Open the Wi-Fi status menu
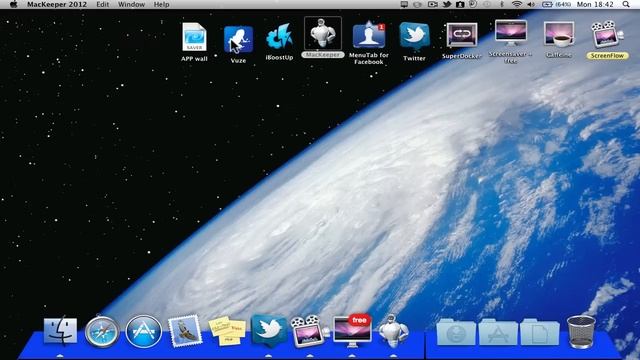 point(517,4)
